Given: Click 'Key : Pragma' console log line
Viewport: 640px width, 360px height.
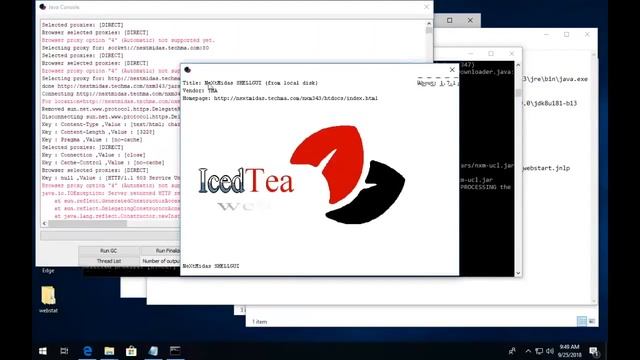Looking at the screenshot, I should click(x=92, y=140).
